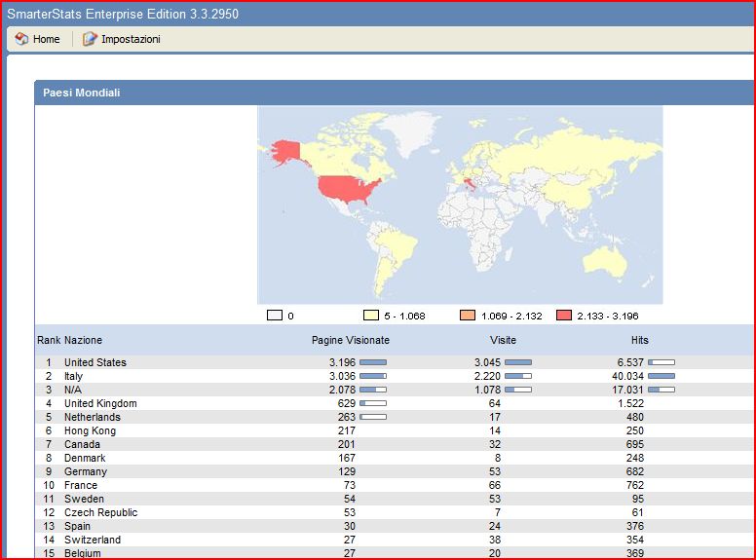Image resolution: width=756 pixels, height=560 pixels.
Task: Click United Kingdom hits value 1.522
Action: pyautogui.click(x=630, y=403)
